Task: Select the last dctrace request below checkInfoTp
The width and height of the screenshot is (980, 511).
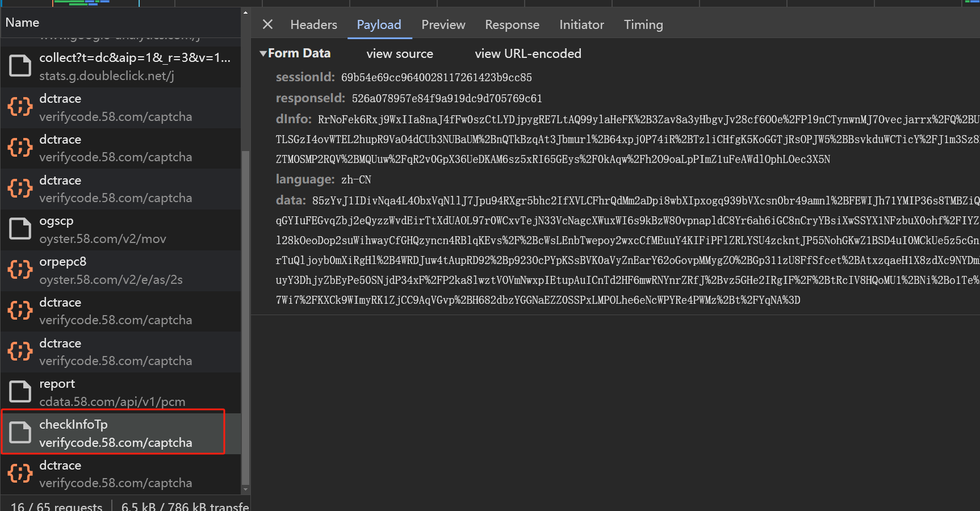Action: tap(120, 474)
